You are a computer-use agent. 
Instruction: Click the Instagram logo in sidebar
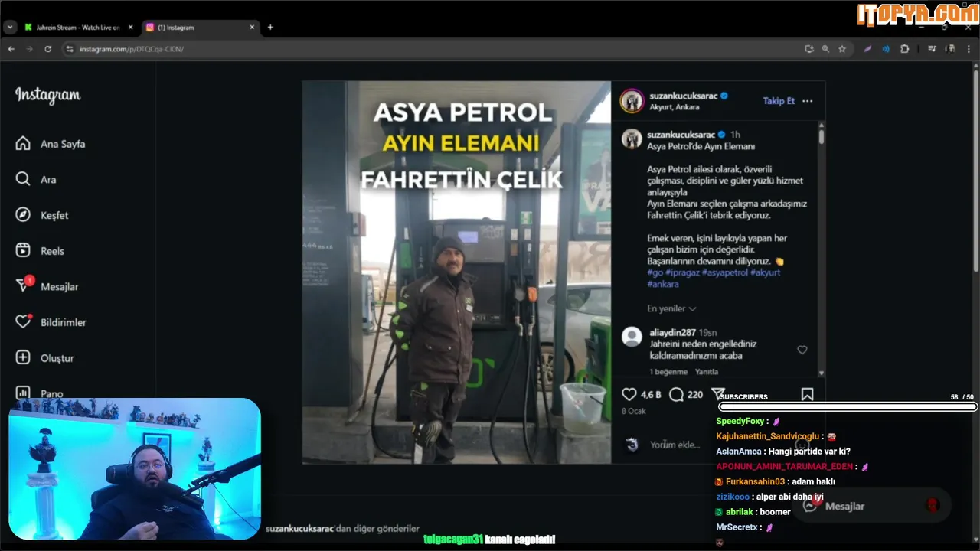pyautogui.click(x=47, y=96)
